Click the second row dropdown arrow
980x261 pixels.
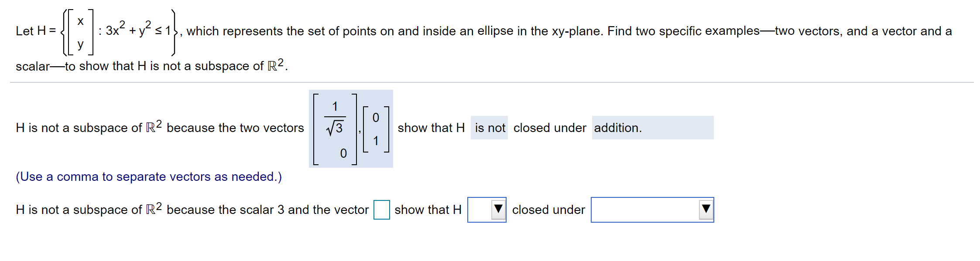pyautogui.click(x=497, y=210)
